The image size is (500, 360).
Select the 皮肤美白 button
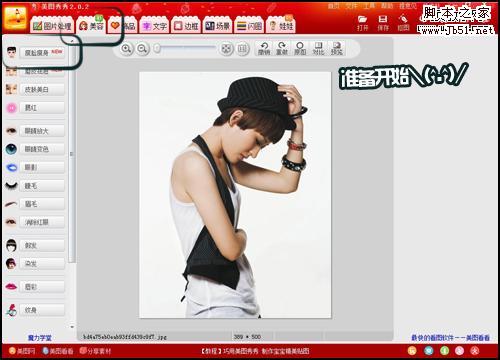point(42,89)
